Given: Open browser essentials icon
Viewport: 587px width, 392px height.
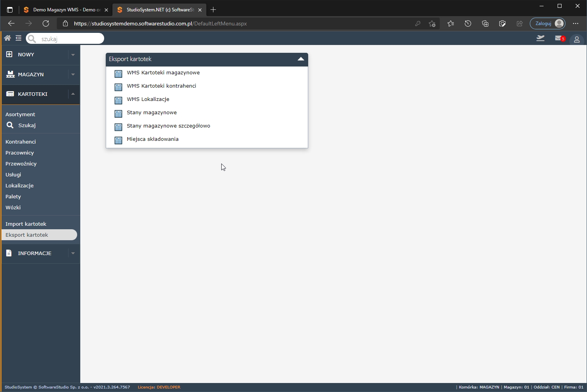Looking at the screenshot, I should [x=502, y=23].
